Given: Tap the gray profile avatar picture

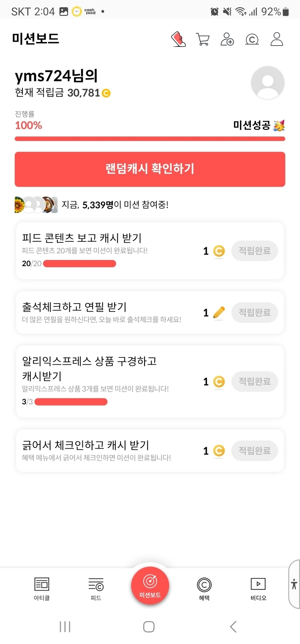Looking at the screenshot, I should [x=267, y=83].
